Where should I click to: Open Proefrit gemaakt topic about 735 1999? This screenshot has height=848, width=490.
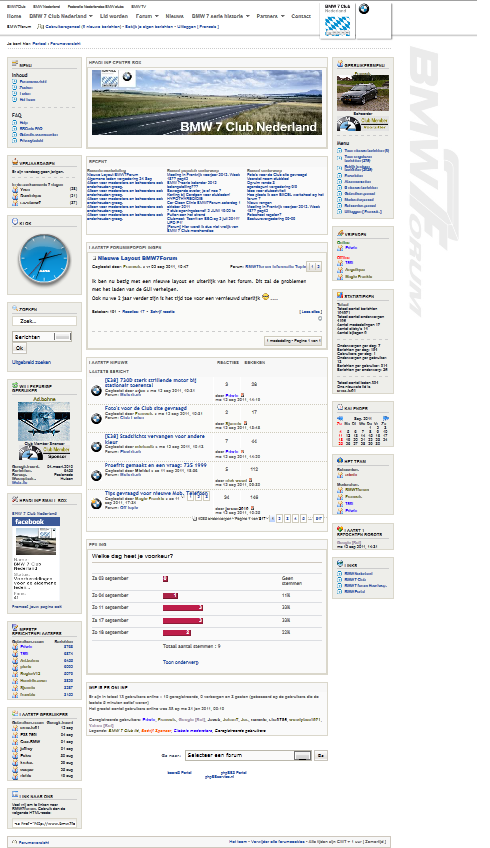[x=156, y=465]
